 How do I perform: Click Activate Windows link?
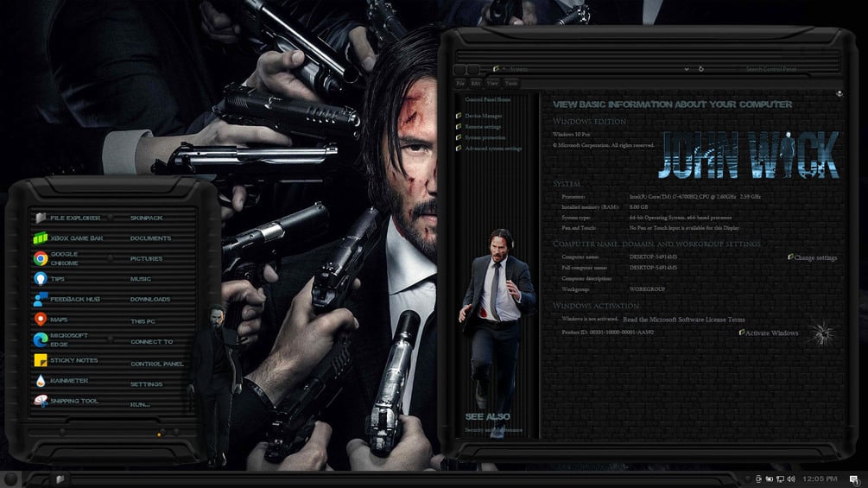pos(771,333)
